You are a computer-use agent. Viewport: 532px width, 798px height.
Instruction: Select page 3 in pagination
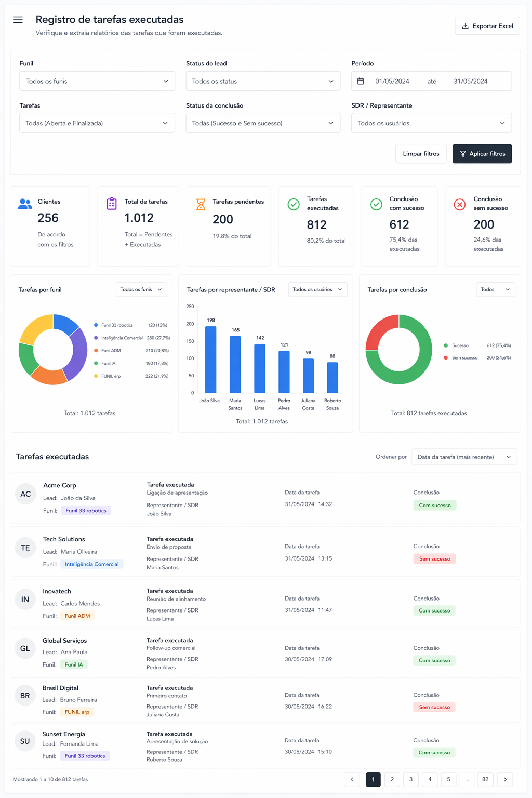pos(411,779)
